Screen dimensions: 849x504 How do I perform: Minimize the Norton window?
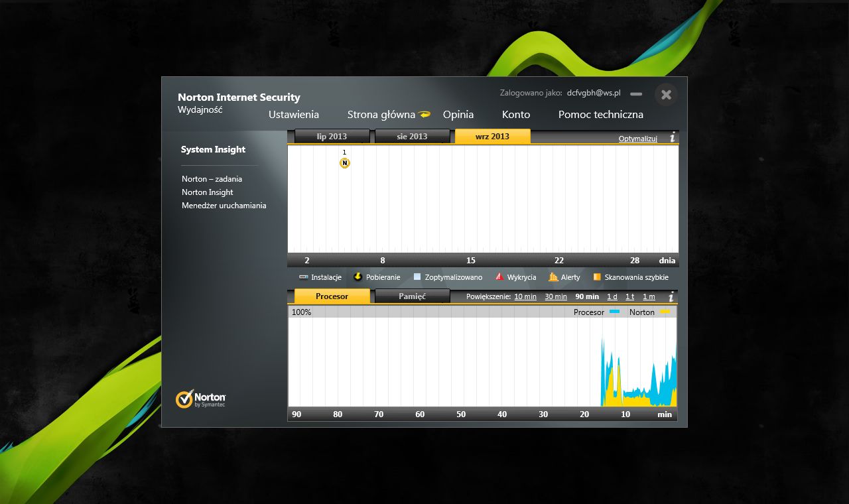[636, 94]
